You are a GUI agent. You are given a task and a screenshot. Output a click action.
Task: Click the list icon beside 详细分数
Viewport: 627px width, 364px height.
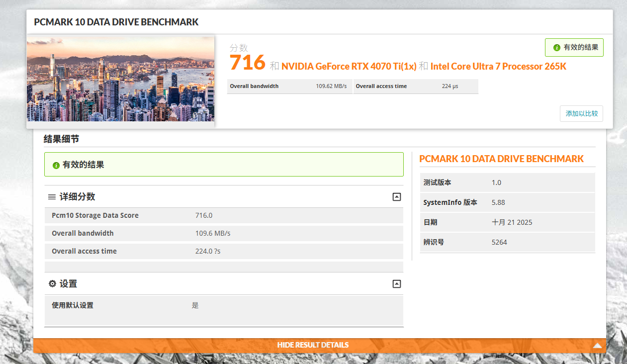pyautogui.click(x=52, y=197)
